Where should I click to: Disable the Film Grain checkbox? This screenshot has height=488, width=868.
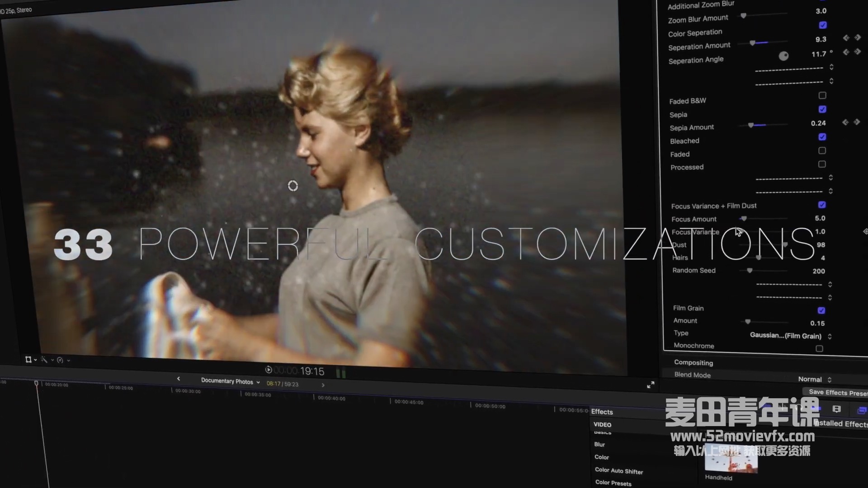(821, 310)
